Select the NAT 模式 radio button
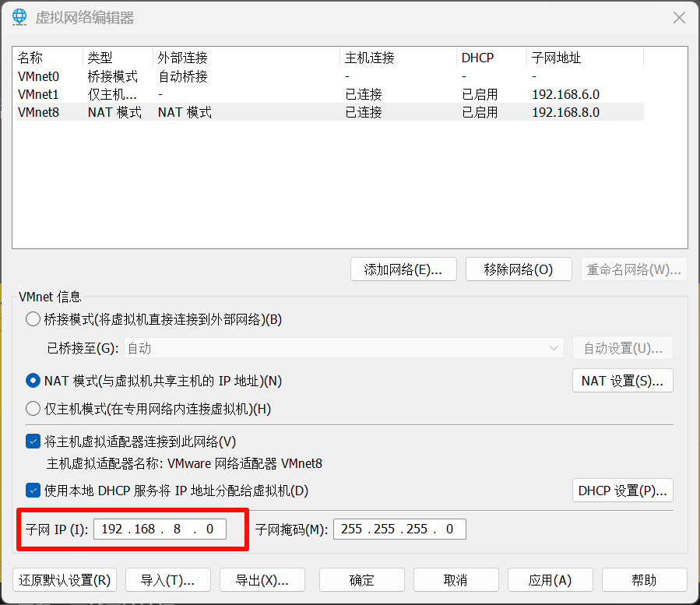Viewport: 700px width, 605px height. pyautogui.click(x=33, y=381)
